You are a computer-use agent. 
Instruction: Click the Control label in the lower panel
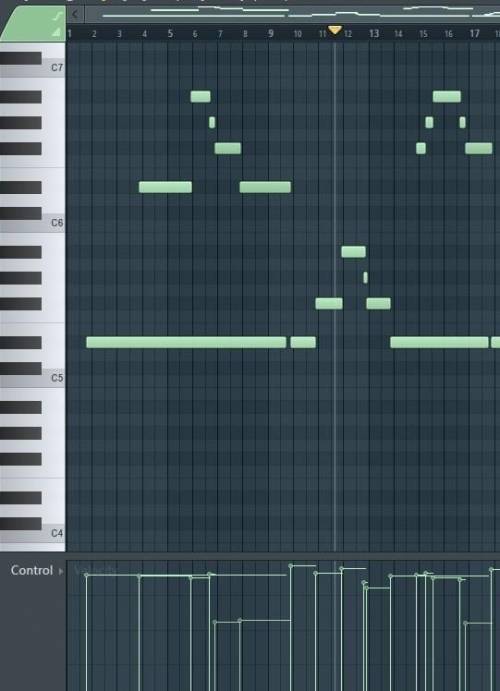pyautogui.click(x=32, y=570)
